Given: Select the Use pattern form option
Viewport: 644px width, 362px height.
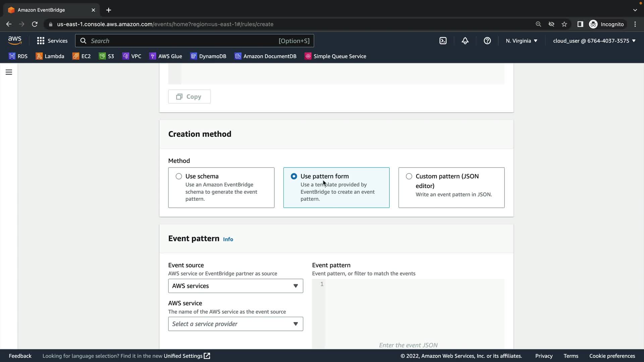Looking at the screenshot, I should click(294, 176).
